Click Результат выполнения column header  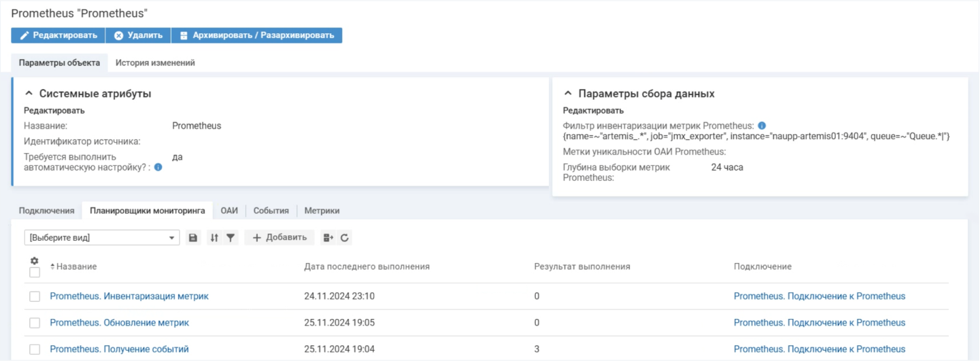coord(582,267)
